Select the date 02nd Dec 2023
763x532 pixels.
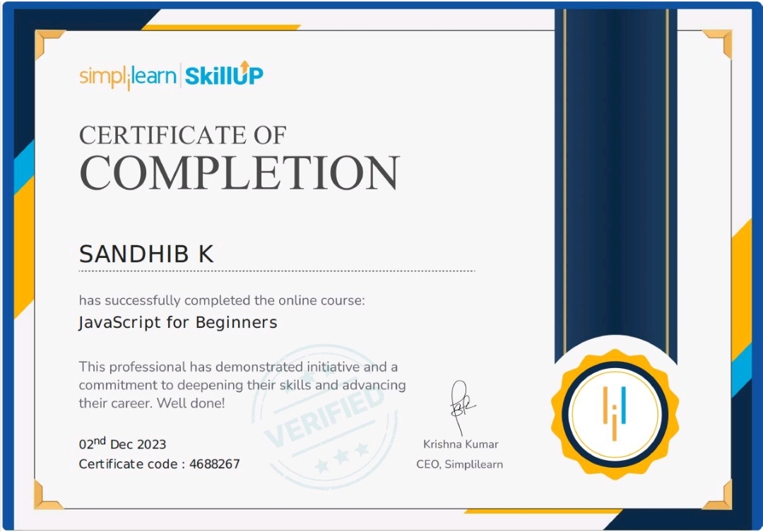121,444
